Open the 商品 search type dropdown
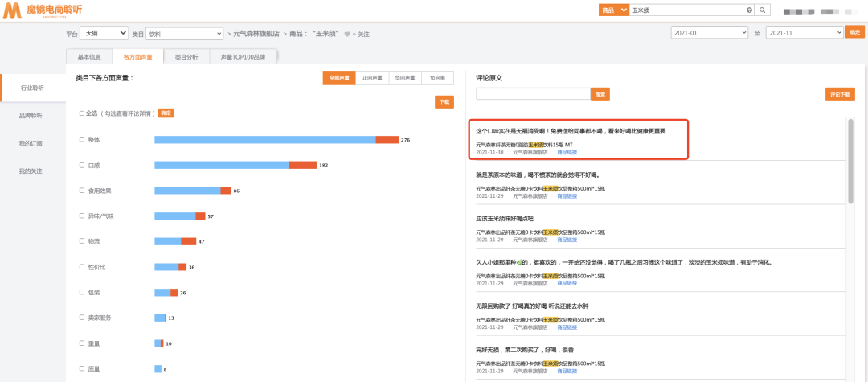Screen dimensions: 868x382 point(614,10)
